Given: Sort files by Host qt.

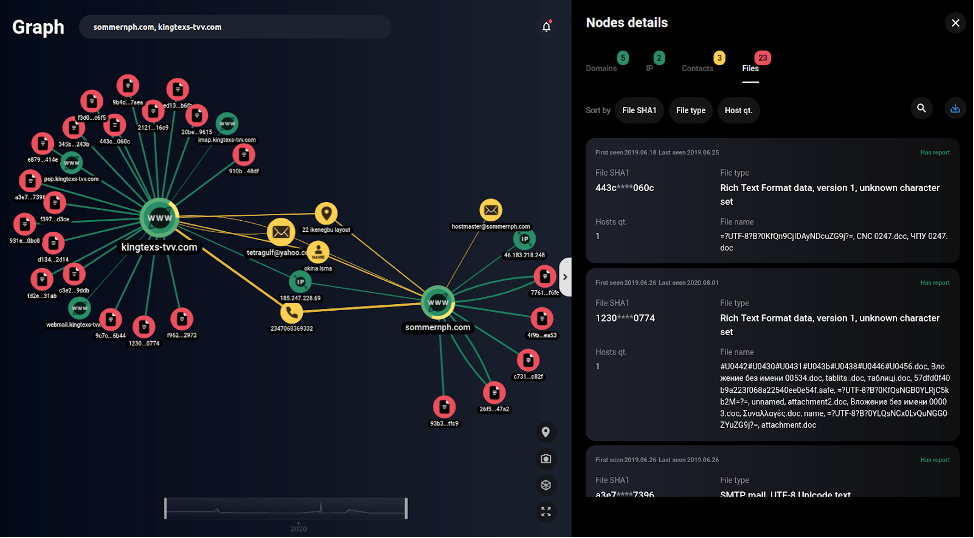Looking at the screenshot, I should [738, 110].
